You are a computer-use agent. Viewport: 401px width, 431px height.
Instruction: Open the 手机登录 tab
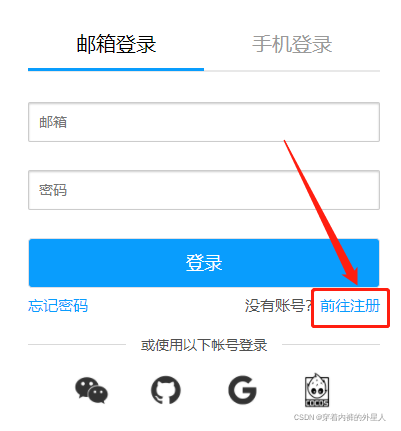292,44
